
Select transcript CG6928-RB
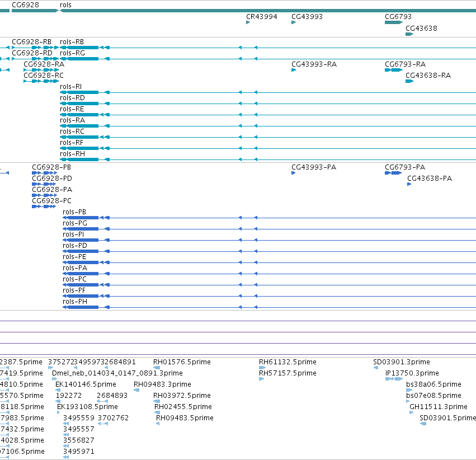pyautogui.click(x=31, y=42)
